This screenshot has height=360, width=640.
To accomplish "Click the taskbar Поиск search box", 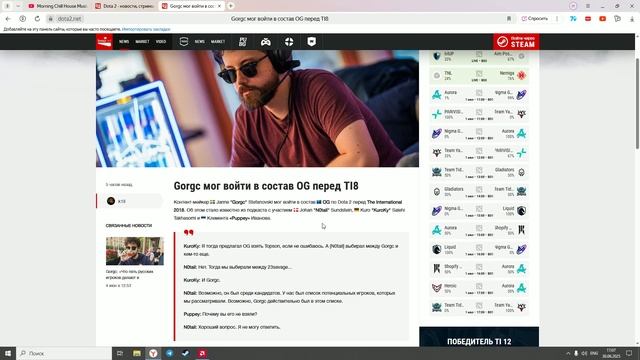I will [64, 353].
